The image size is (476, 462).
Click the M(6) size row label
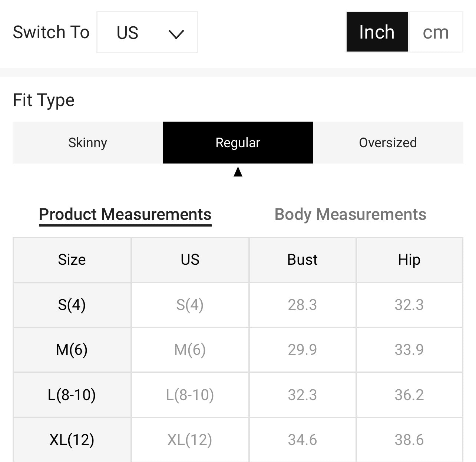[72, 350]
